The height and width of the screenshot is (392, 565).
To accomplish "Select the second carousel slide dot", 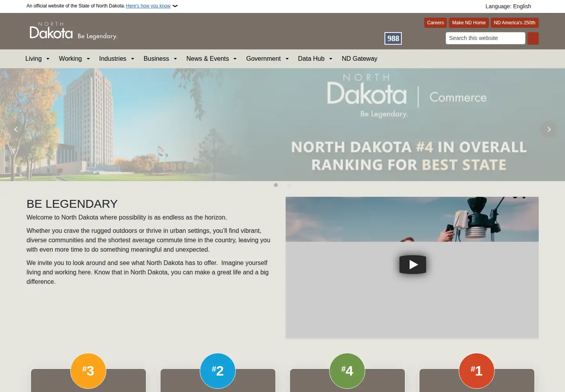I will click(289, 185).
